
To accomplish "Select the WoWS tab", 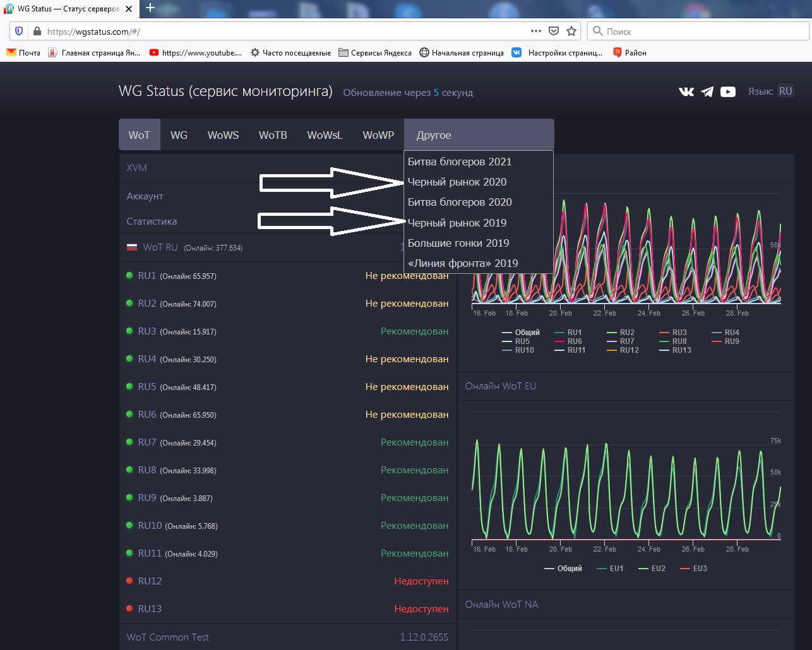I will (224, 135).
